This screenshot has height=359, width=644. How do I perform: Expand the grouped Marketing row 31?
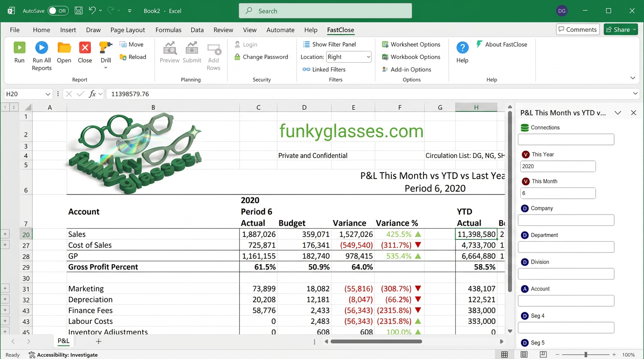tap(5, 288)
